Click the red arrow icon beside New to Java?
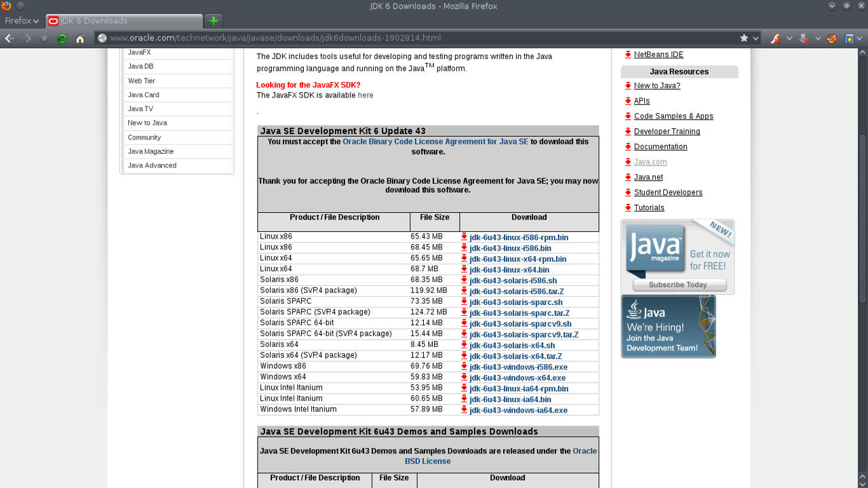Image resolution: width=868 pixels, height=488 pixels. 628,86
